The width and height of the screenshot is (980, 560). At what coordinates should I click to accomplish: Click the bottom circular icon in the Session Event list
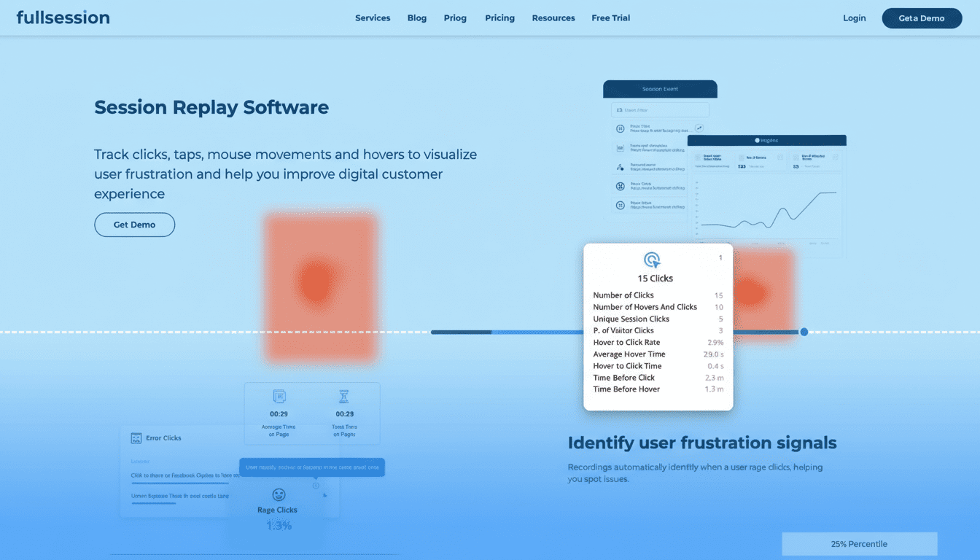click(x=621, y=206)
